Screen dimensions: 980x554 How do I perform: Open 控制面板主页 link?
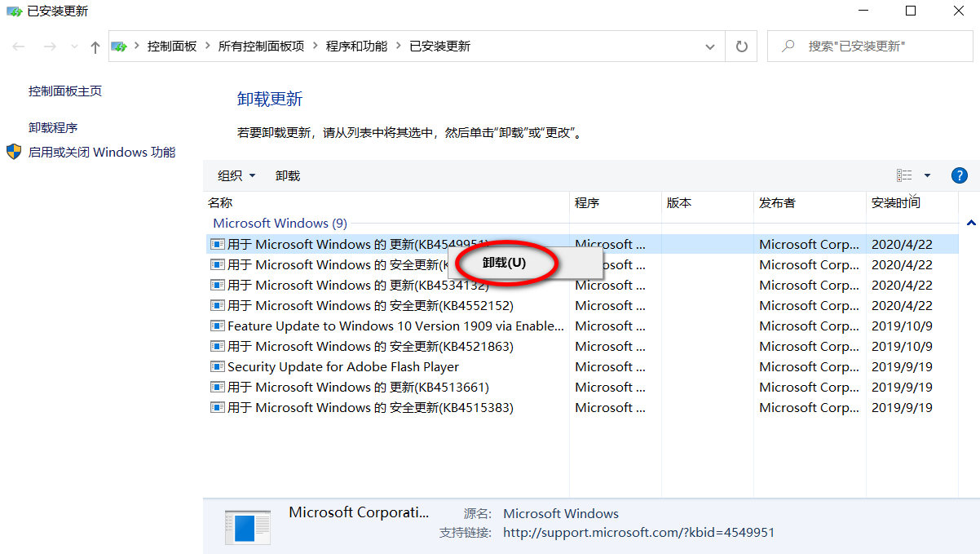65,91
